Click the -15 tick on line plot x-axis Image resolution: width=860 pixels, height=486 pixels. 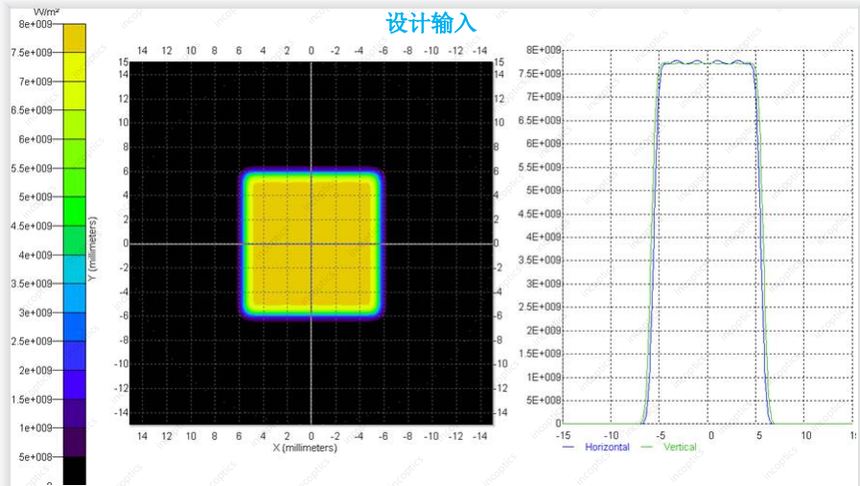point(563,436)
